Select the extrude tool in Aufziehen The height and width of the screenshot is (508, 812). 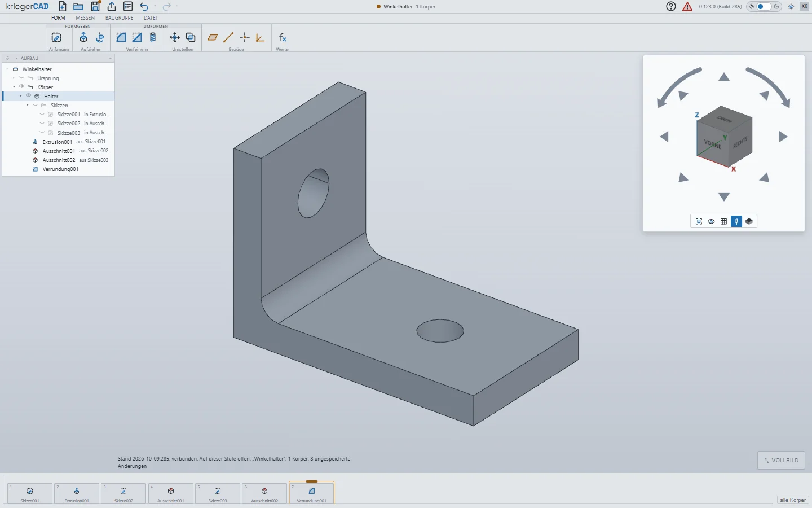coord(83,38)
